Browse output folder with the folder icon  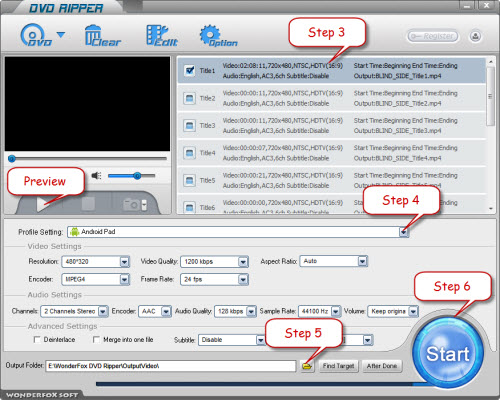click(307, 366)
